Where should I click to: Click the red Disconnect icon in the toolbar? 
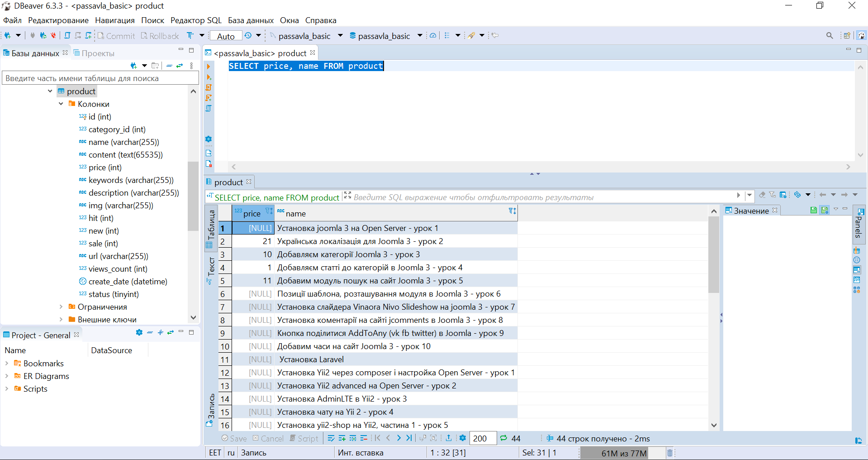[53, 35]
